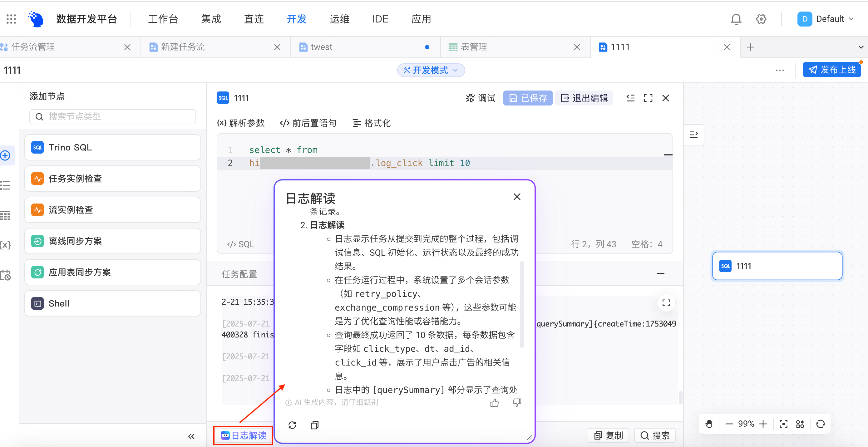Screen dimensions: 868x447
Task: Open the notifications bell
Action: (736, 19)
